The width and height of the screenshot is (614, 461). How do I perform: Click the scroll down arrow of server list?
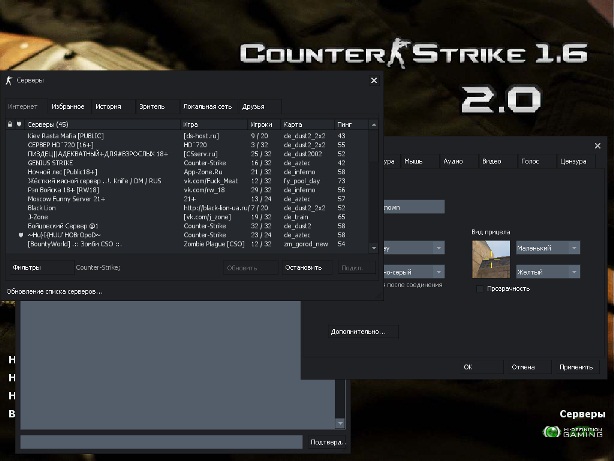point(374,248)
